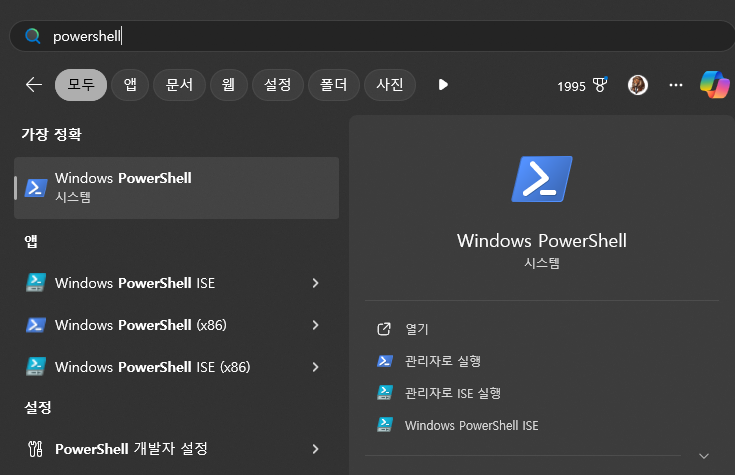Image resolution: width=735 pixels, height=475 pixels.
Task: Click the Windows PowerShell (x86) result icon
Action: 36,325
